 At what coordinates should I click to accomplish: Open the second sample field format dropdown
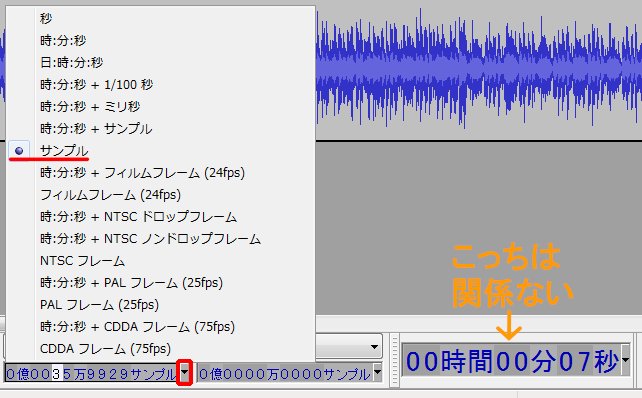click(x=378, y=373)
